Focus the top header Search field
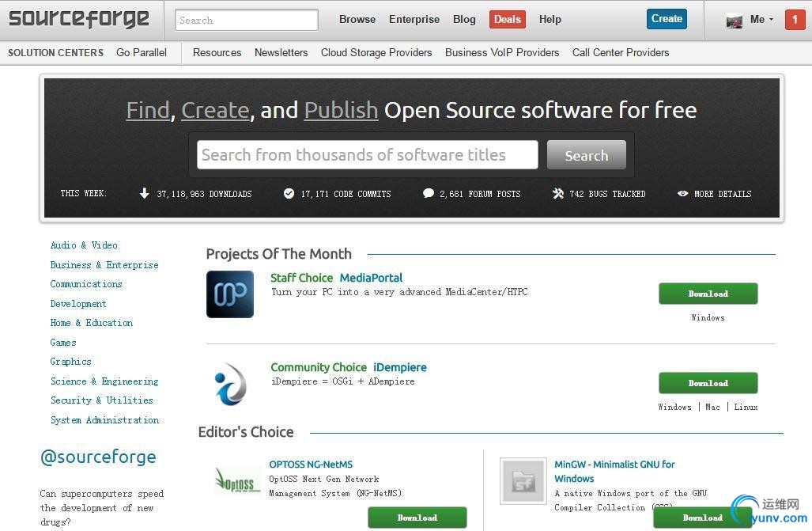812x531 pixels. pyautogui.click(x=247, y=21)
